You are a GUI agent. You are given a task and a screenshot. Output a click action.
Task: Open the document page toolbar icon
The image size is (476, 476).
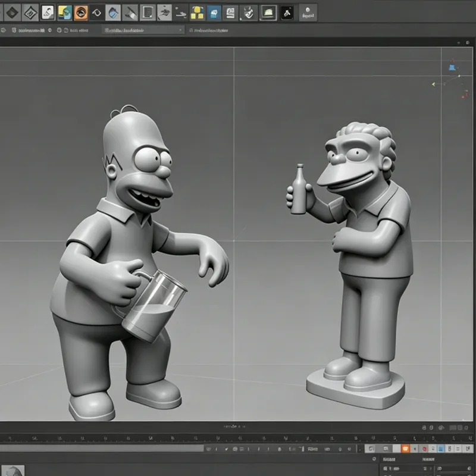pyautogui.click(x=230, y=12)
